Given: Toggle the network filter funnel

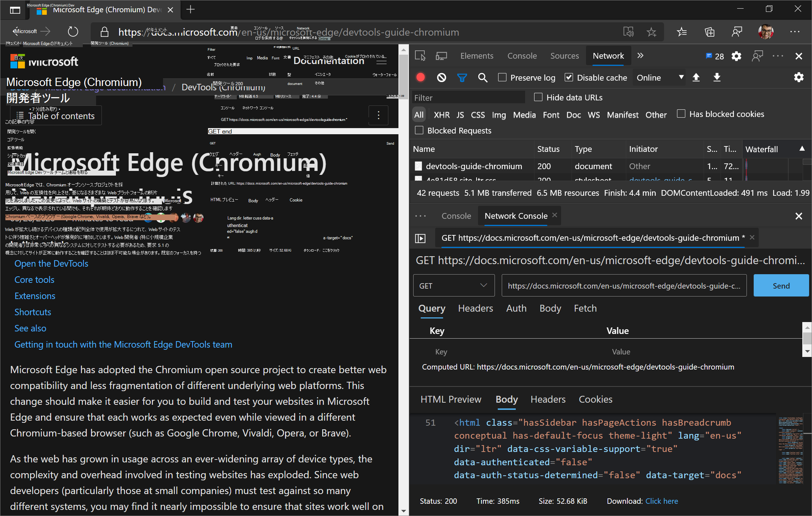Looking at the screenshot, I should pos(462,77).
